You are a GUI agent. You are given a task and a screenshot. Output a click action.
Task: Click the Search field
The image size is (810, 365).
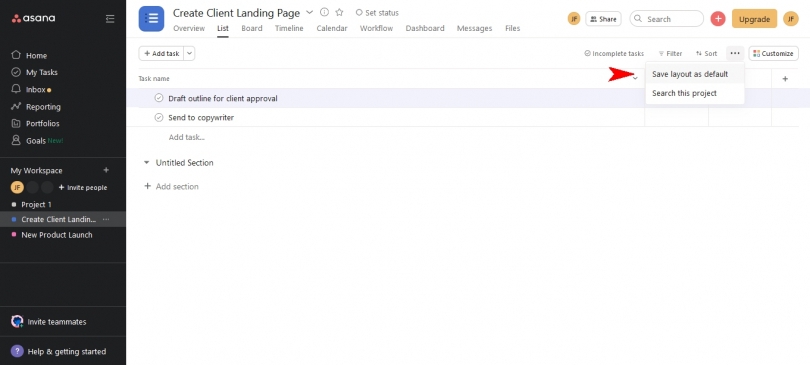point(666,19)
